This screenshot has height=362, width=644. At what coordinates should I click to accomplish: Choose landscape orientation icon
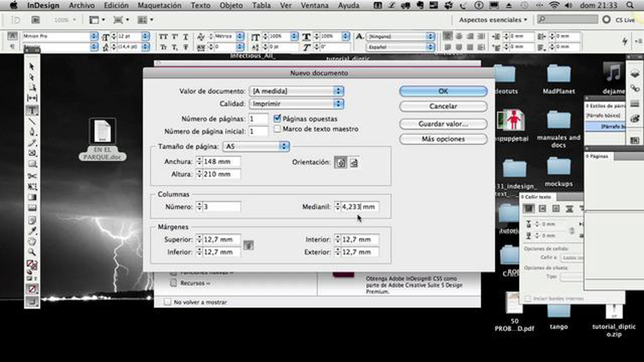tap(354, 163)
